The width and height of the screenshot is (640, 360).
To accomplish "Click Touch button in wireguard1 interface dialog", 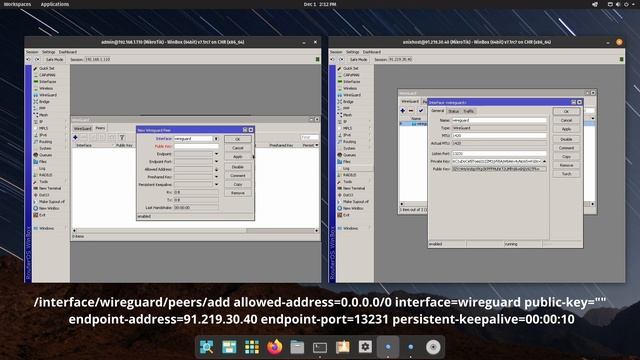I will [x=566, y=174].
